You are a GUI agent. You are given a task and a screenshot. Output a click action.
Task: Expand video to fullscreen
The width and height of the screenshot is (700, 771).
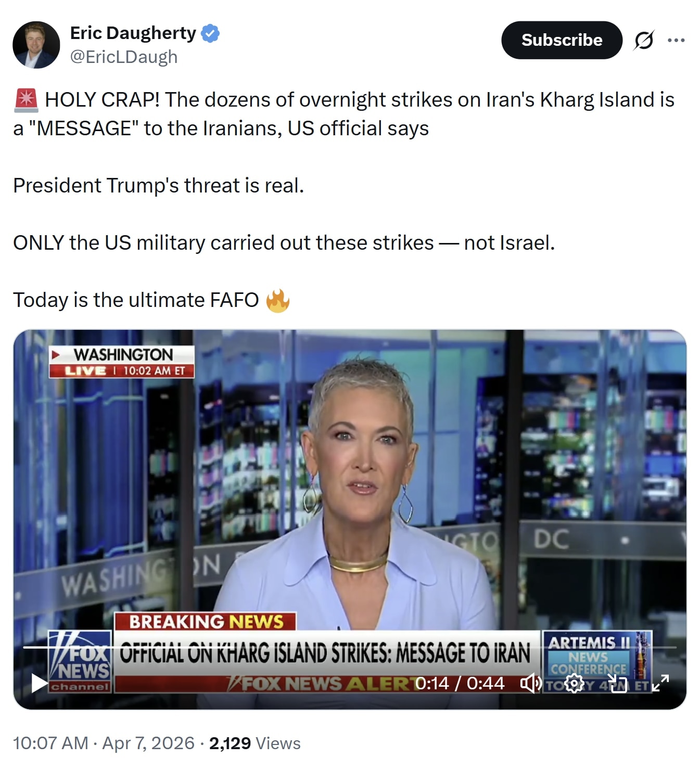click(x=660, y=683)
